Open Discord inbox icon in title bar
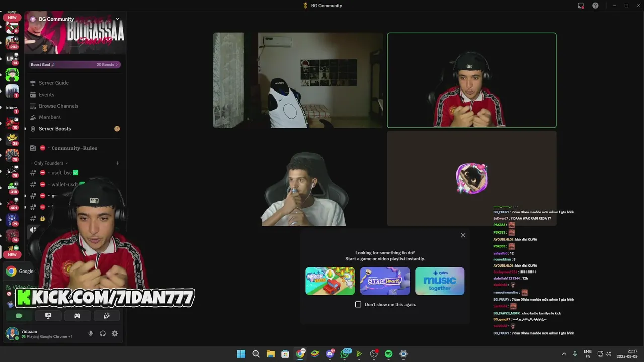The image size is (644, 362). tap(581, 6)
